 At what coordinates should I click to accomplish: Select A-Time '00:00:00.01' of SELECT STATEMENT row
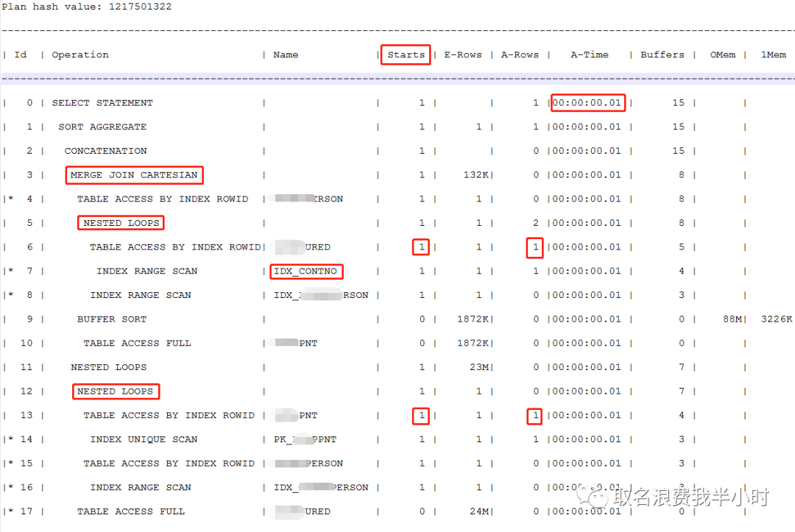tap(587, 103)
